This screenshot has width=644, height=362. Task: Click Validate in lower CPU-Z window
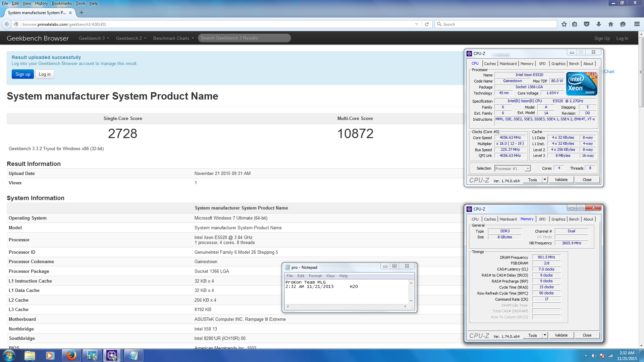pyautogui.click(x=561, y=335)
